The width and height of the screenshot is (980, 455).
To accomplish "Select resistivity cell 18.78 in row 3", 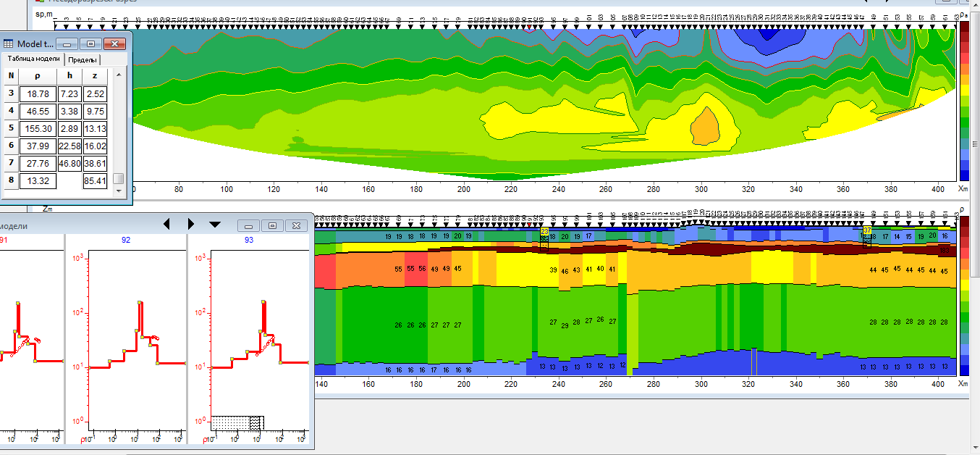I will 37,94.
